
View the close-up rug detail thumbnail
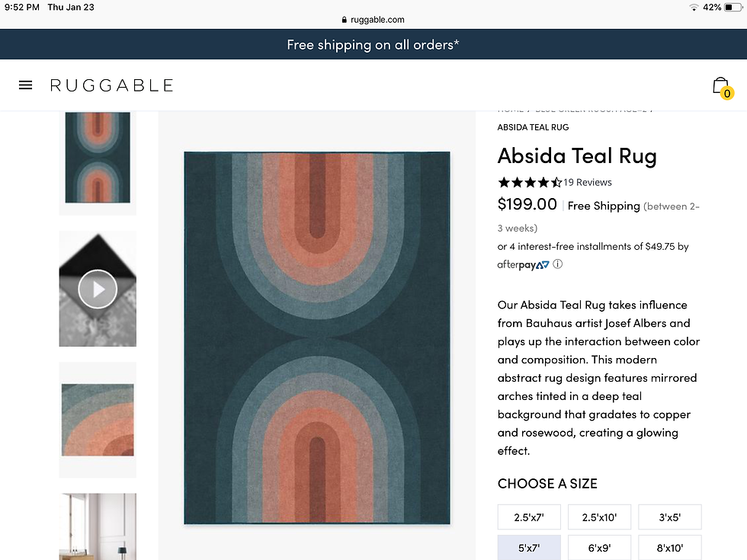click(98, 419)
